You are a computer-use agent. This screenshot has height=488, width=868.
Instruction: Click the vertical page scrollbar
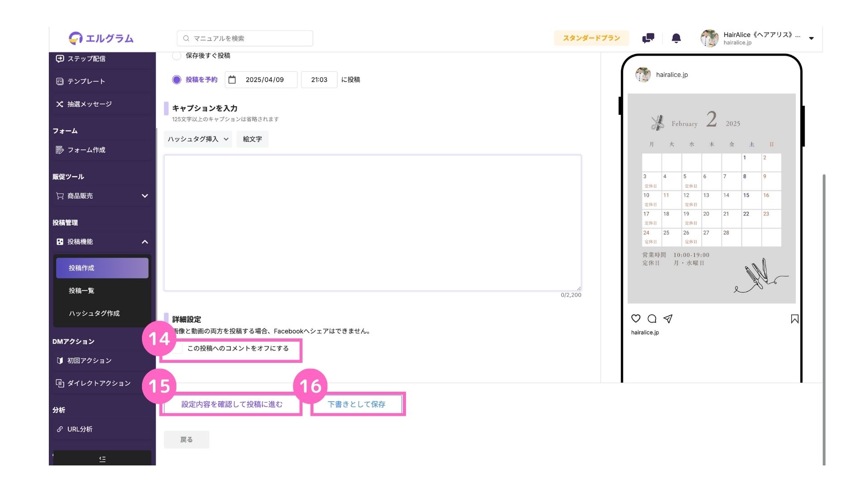[824, 319]
